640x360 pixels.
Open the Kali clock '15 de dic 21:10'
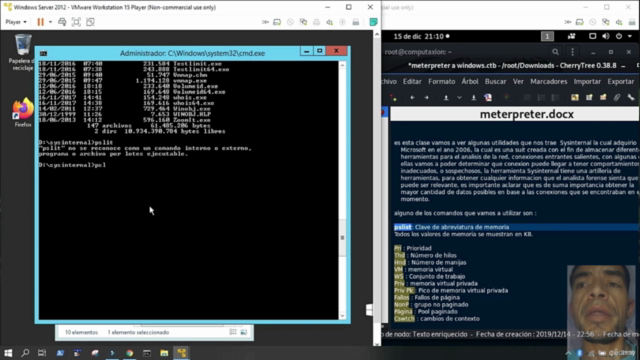[x=418, y=36]
